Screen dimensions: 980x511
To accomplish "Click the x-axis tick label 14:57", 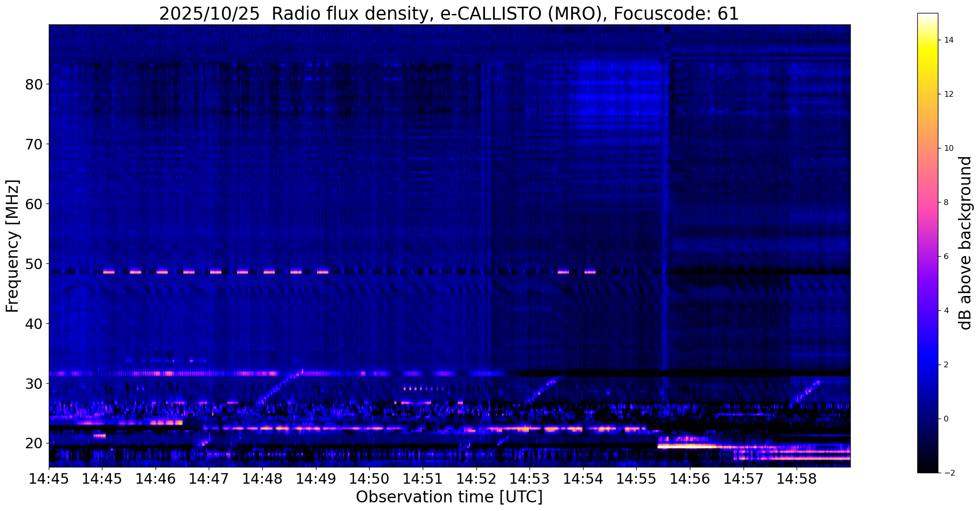I will (743, 479).
